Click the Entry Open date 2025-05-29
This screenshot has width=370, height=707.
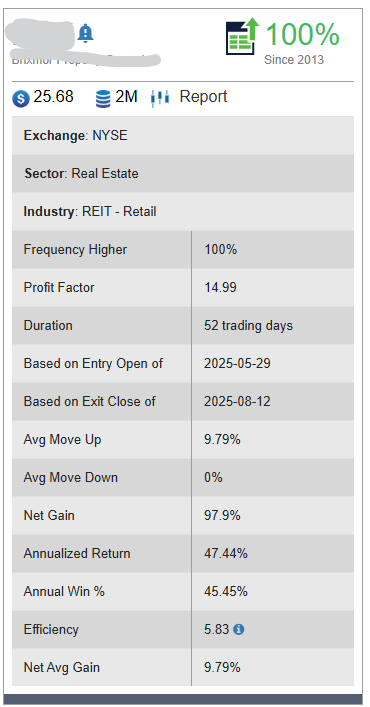[x=237, y=363]
